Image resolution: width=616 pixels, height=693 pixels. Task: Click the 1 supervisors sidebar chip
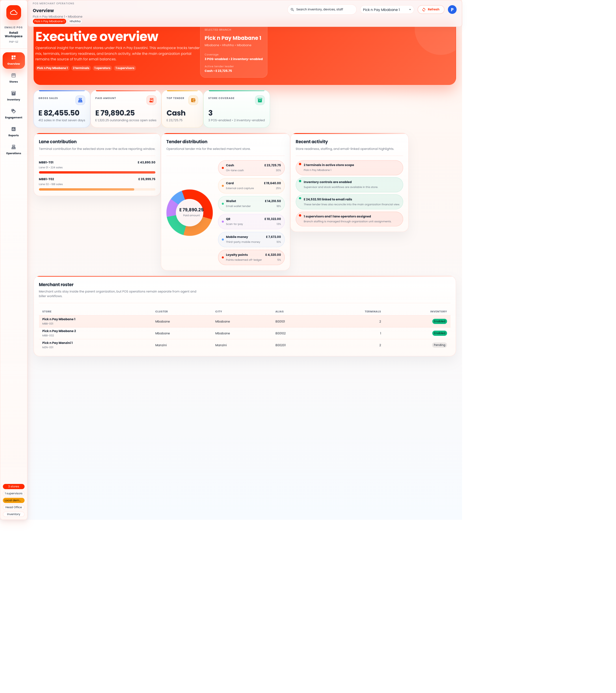[14, 494]
